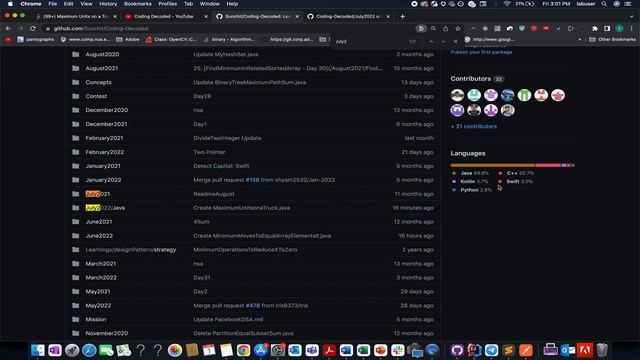Open the 'Update MyHashSet.java' commit message
Viewport: 640px width, 360px height.
226,54
